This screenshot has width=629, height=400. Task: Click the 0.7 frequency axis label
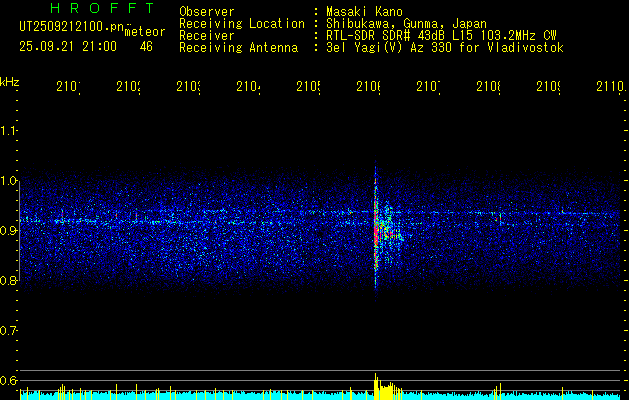tap(9, 331)
